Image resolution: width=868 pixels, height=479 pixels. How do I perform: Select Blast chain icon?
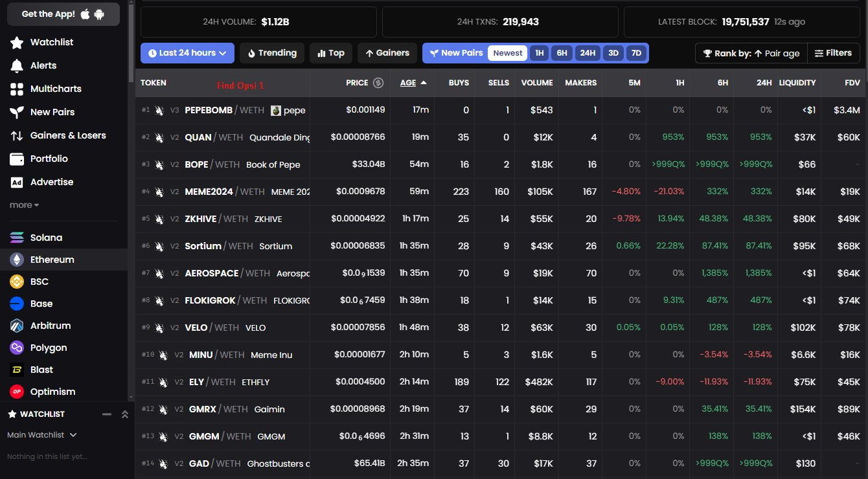[x=17, y=370]
